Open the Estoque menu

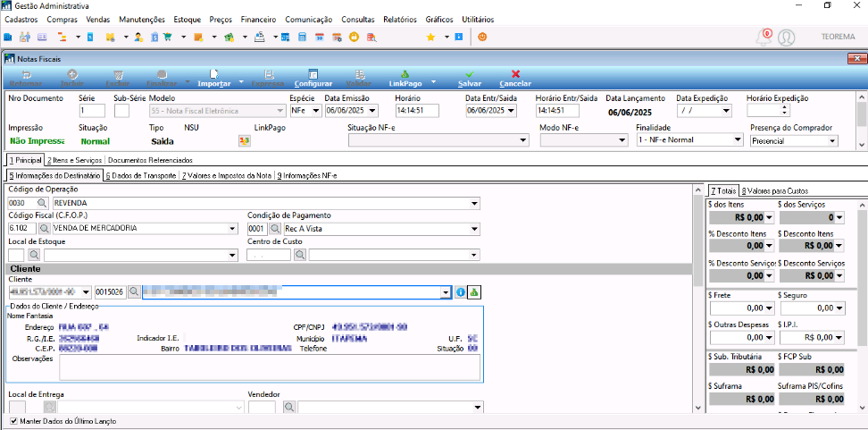tap(188, 20)
